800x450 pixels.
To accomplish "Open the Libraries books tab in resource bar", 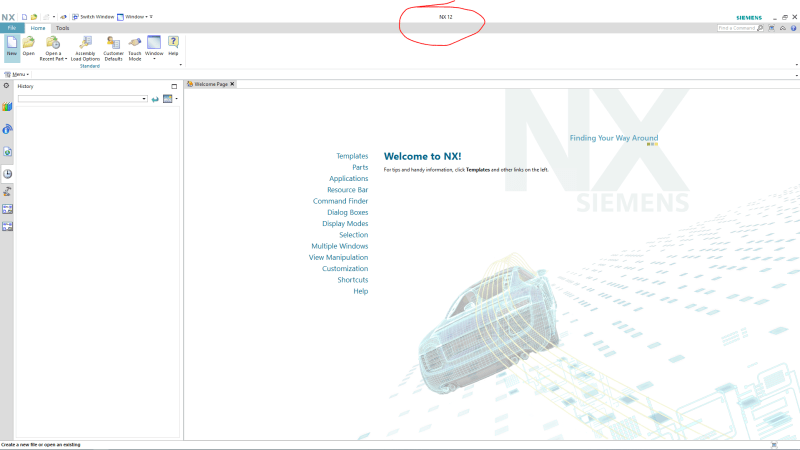I will click(7, 107).
